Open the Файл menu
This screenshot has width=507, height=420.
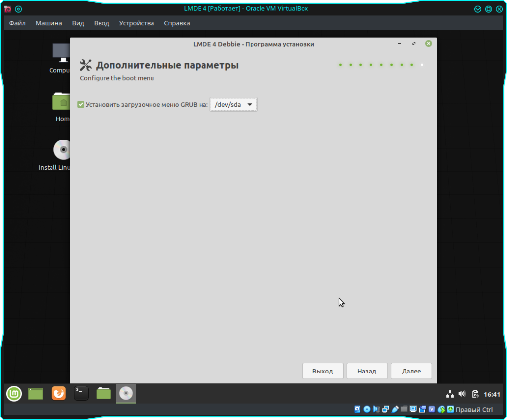(x=17, y=23)
